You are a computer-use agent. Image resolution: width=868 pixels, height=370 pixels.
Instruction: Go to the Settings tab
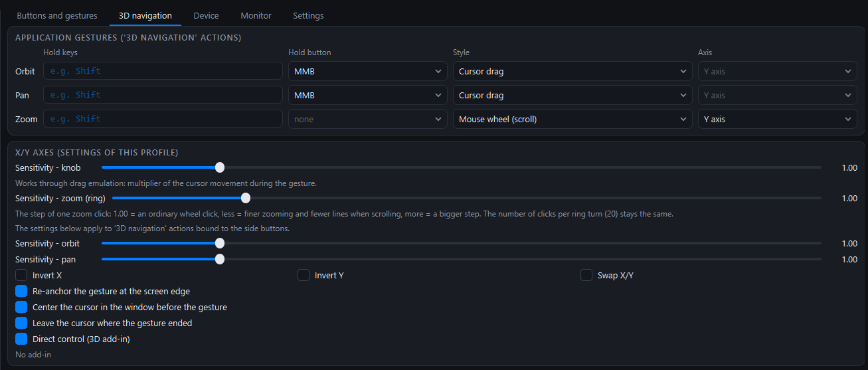click(308, 15)
